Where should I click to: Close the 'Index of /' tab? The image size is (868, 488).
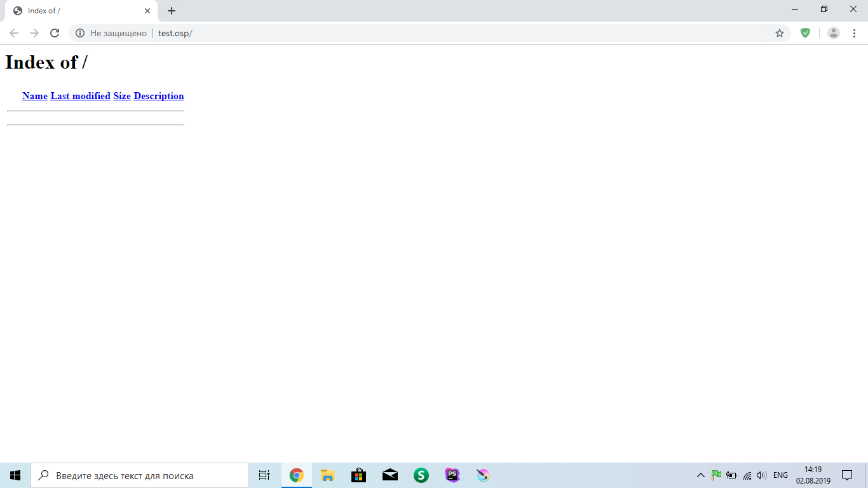tap(147, 11)
